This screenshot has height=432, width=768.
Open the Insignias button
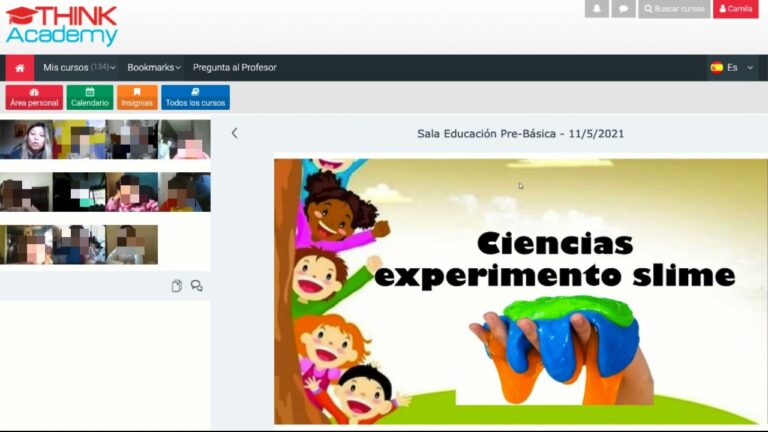[x=137, y=97]
